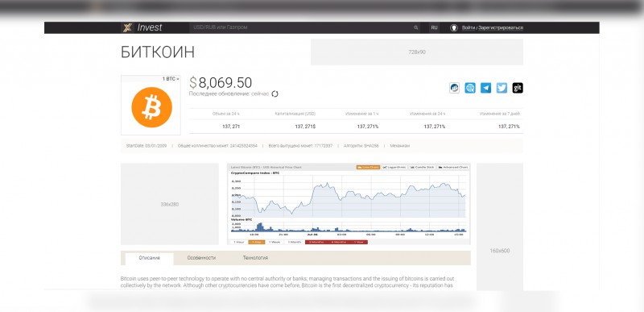
Task: Set chart range to 1 Week
Action: pos(275,242)
